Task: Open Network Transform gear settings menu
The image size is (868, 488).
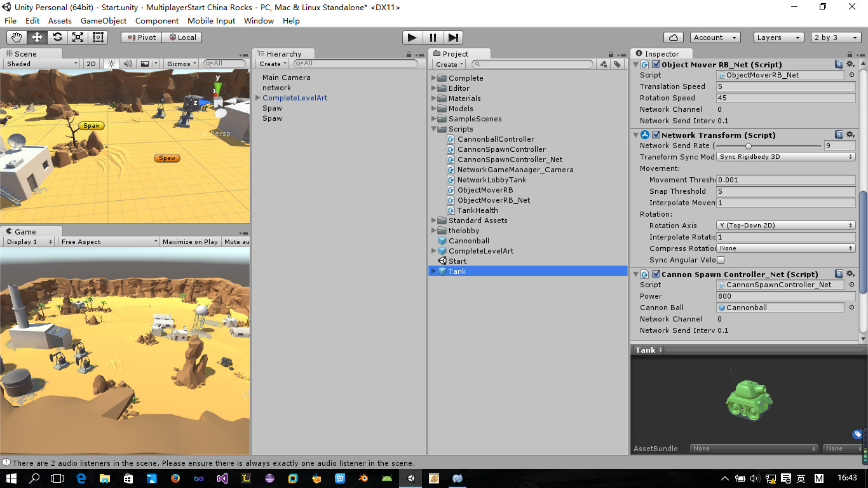Action: [851, 135]
